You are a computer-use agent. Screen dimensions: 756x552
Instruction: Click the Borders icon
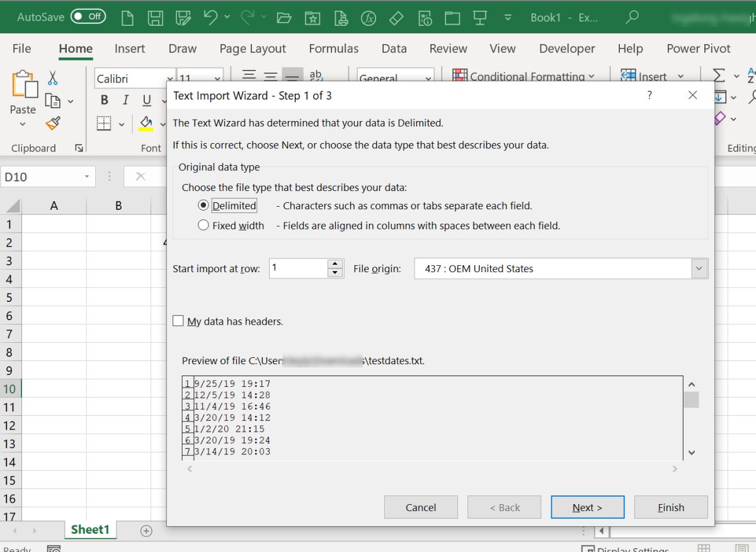(x=104, y=124)
